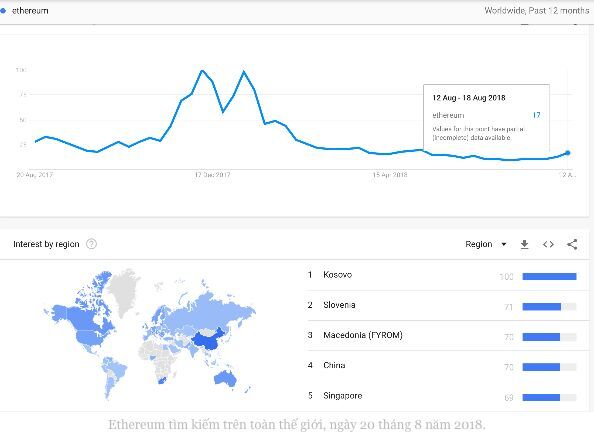Download the Interest by region data
Viewport: 594px width, 435px height.
(524, 244)
